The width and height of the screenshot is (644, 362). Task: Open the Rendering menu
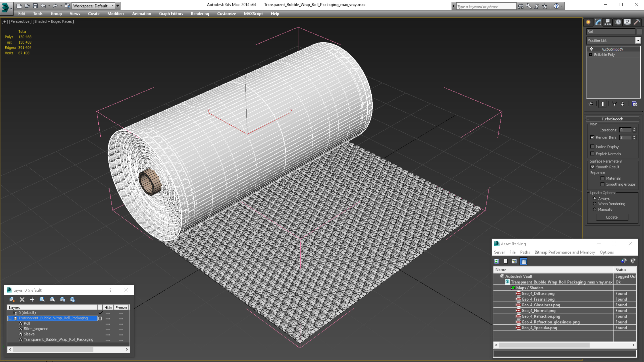pos(200,14)
